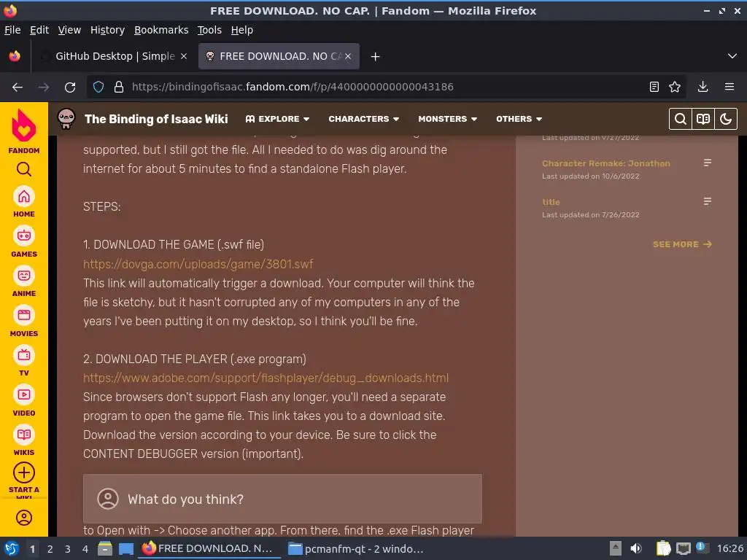Viewport: 747px width, 560px height.
Task: Open Character Remake: Jonathan post link
Action: 606,163
